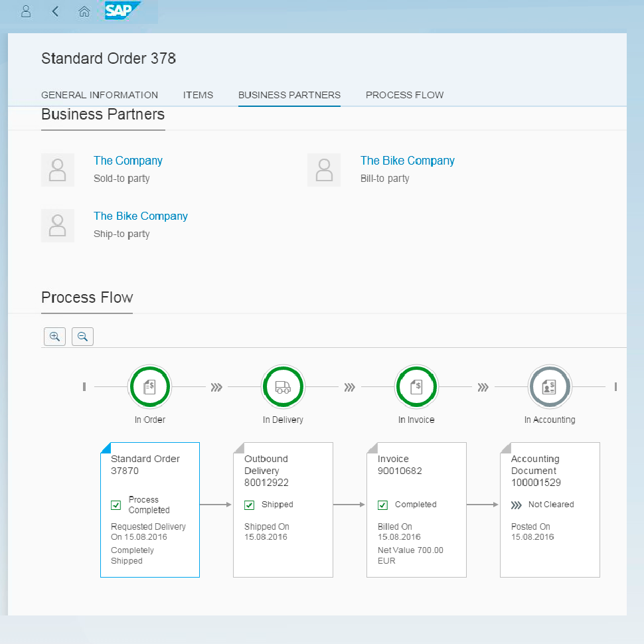Image resolution: width=644 pixels, height=644 pixels.
Task: Open the Items tab
Action: pos(198,95)
